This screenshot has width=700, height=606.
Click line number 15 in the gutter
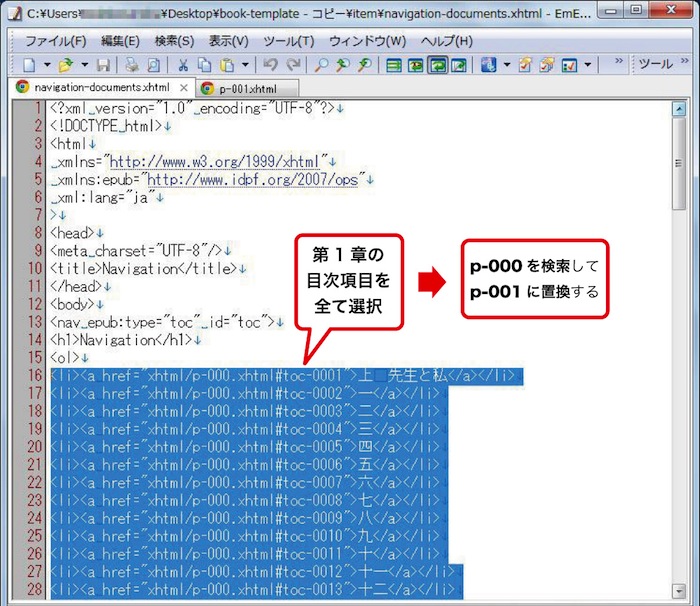(34, 357)
